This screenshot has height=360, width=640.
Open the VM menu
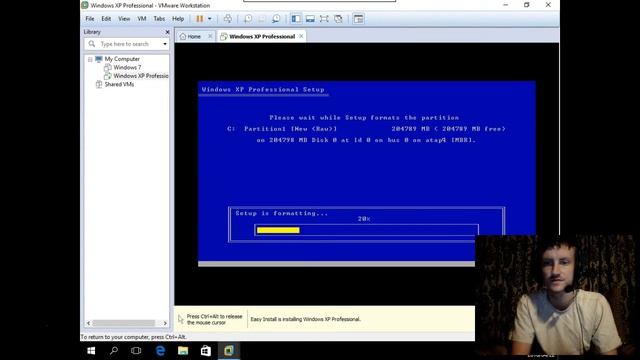point(142,19)
